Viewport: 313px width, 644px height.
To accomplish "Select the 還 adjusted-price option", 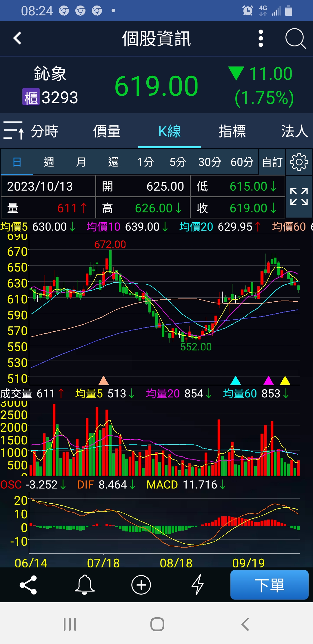I will [x=113, y=162].
